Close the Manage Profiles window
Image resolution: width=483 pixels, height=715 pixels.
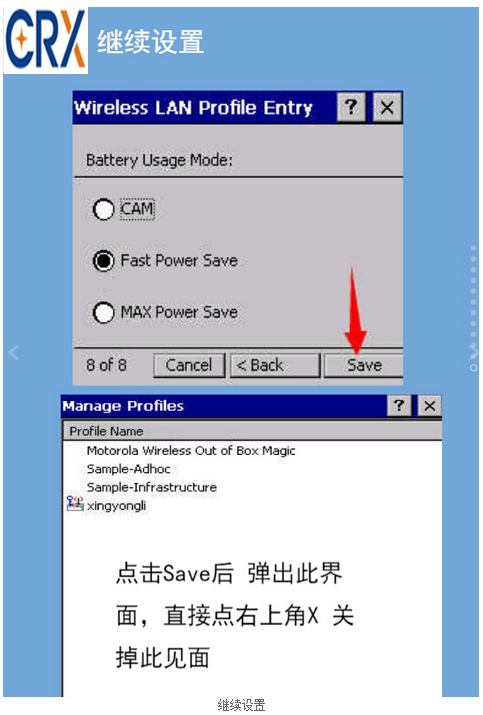(429, 405)
